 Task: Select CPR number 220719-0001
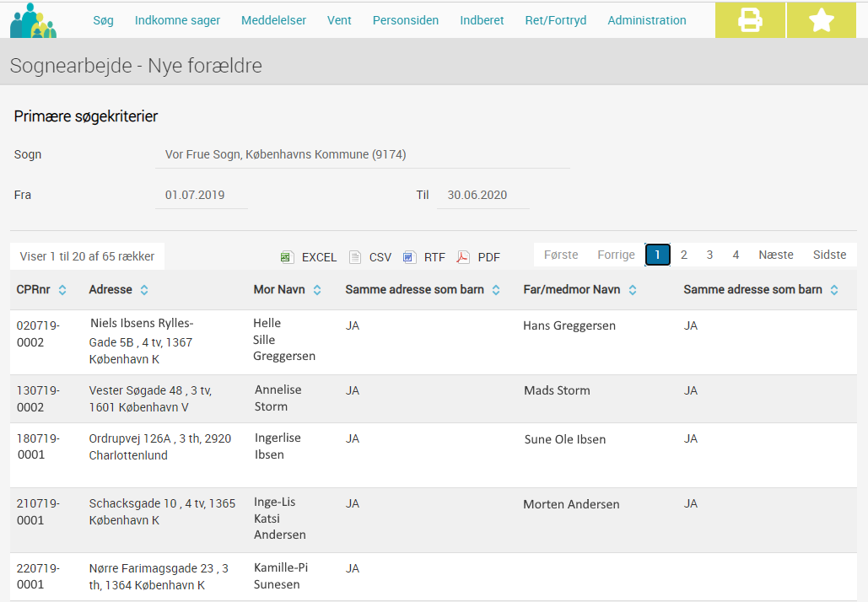coord(38,577)
